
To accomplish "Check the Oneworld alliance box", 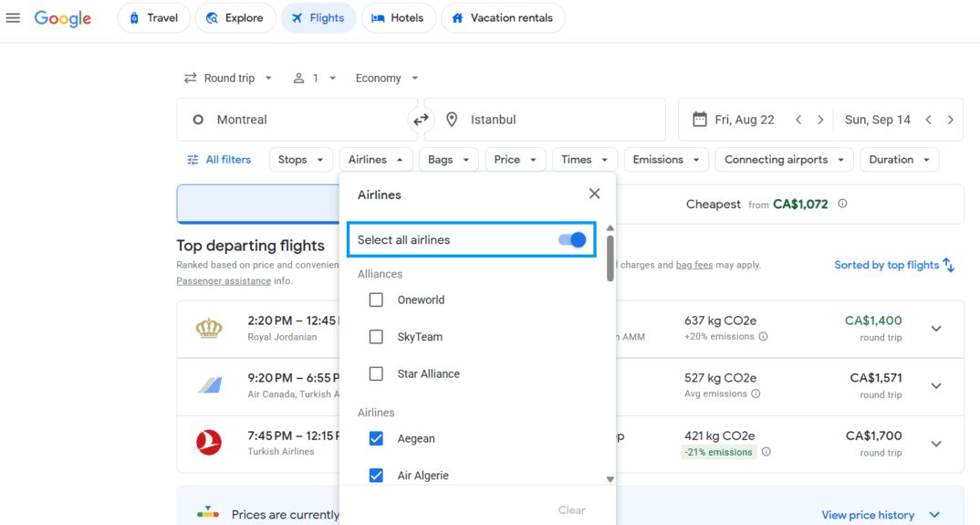I will (376, 299).
